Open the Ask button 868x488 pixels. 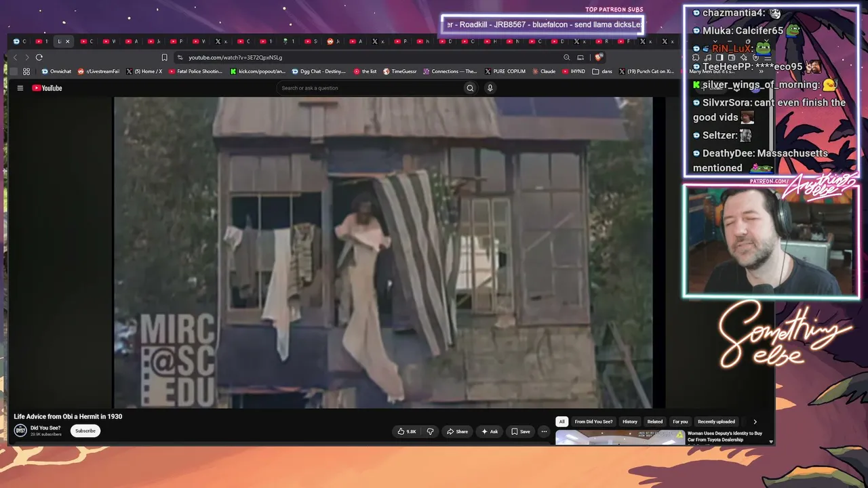490,432
